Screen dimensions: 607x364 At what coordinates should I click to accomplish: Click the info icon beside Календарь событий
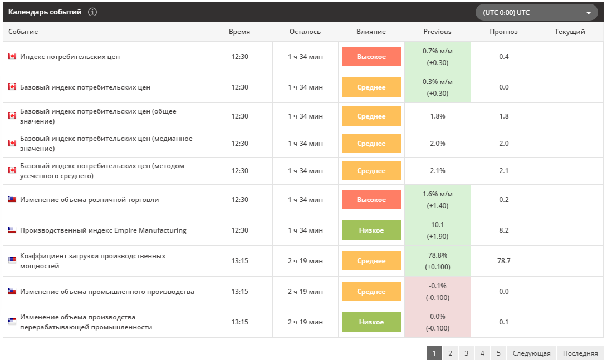92,12
